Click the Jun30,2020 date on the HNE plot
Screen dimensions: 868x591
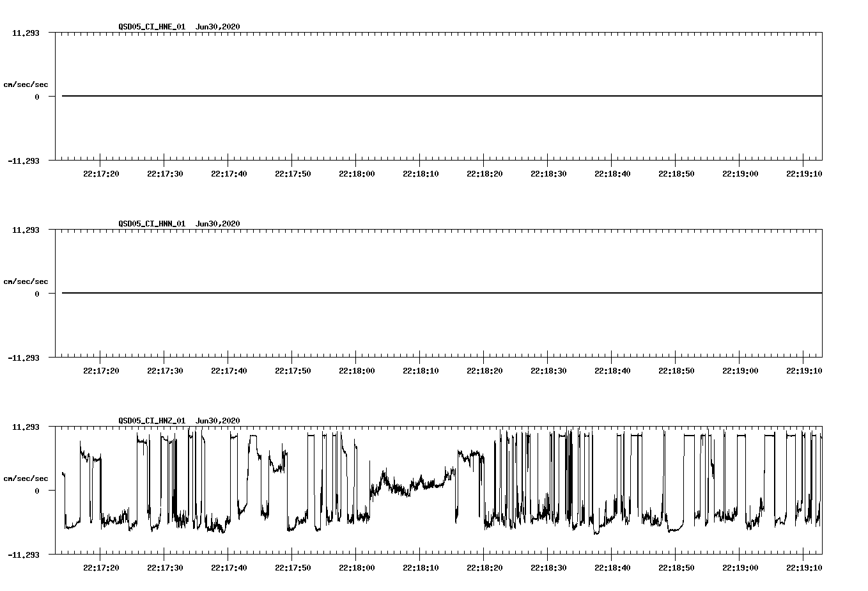pyautogui.click(x=218, y=27)
